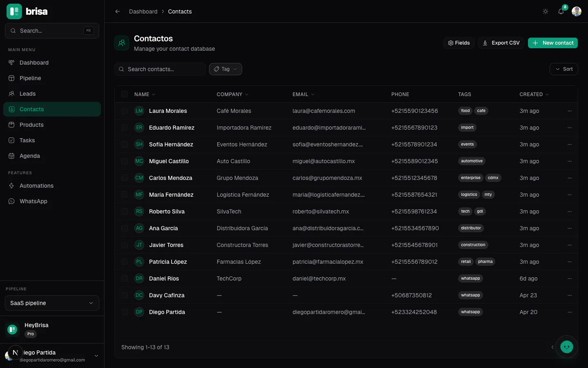The width and height of the screenshot is (588, 368).
Task: Click the New contact button
Action: pyautogui.click(x=552, y=43)
